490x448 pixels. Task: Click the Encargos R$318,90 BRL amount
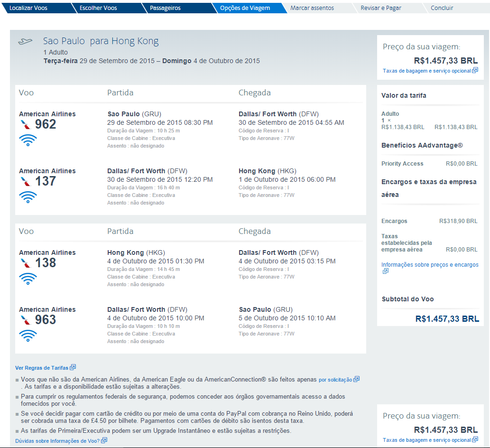(458, 221)
